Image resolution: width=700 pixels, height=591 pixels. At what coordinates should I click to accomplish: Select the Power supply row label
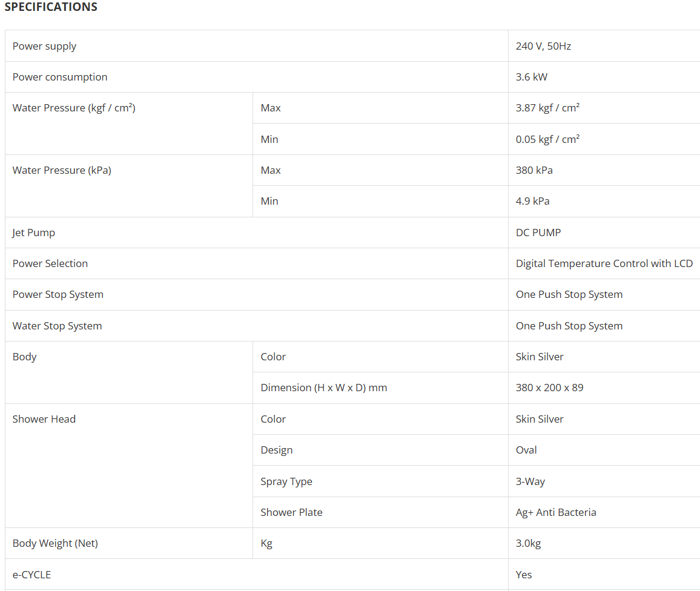click(x=44, y=46)
